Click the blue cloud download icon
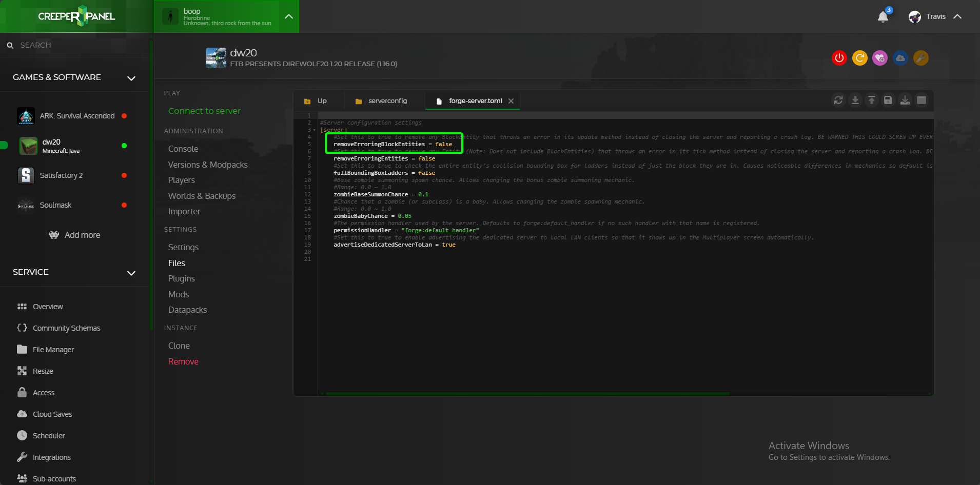980x485 pixels. click(x=900, y=58)
